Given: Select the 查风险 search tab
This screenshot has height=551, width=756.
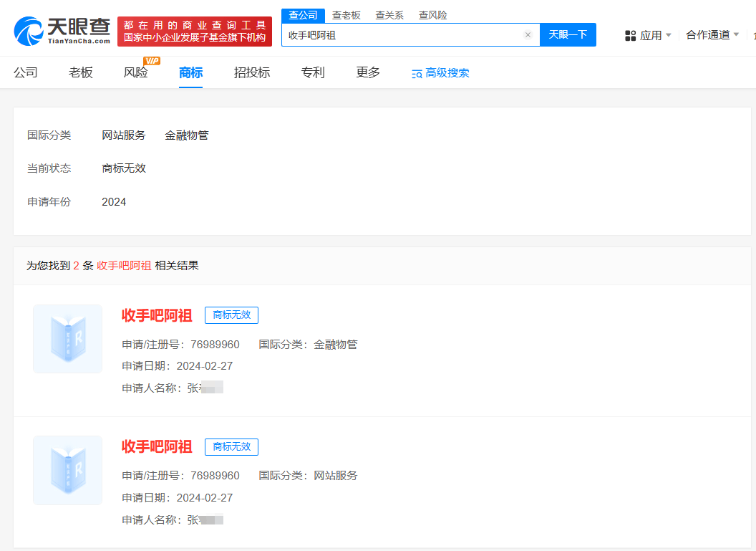Looking at the screenshot, I should click(432, 15).
